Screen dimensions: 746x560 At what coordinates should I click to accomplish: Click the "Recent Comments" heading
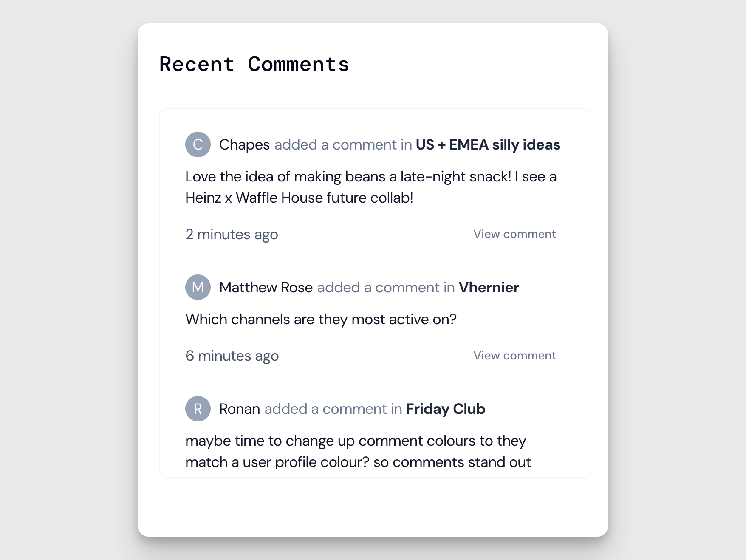click(x=254, y=64)
